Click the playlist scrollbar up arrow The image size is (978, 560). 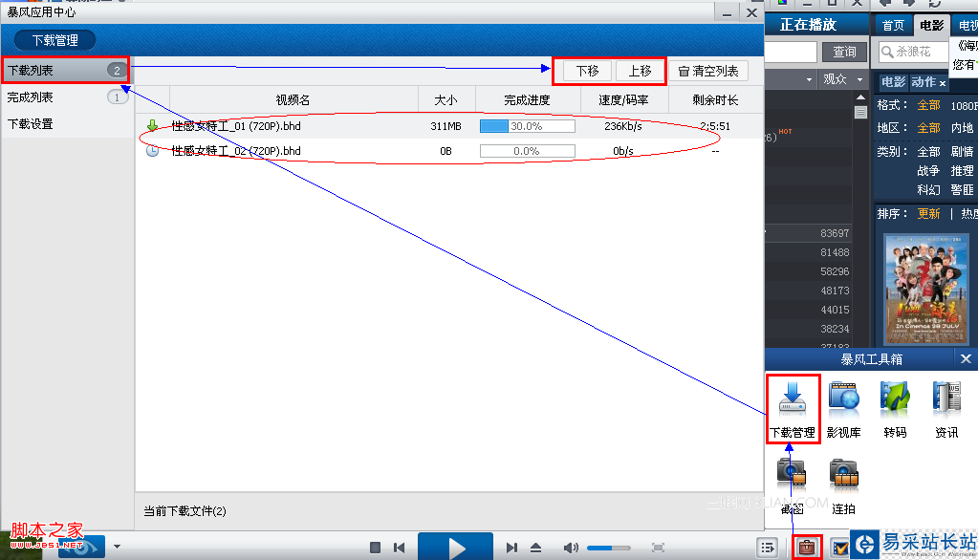pos(860,97)
